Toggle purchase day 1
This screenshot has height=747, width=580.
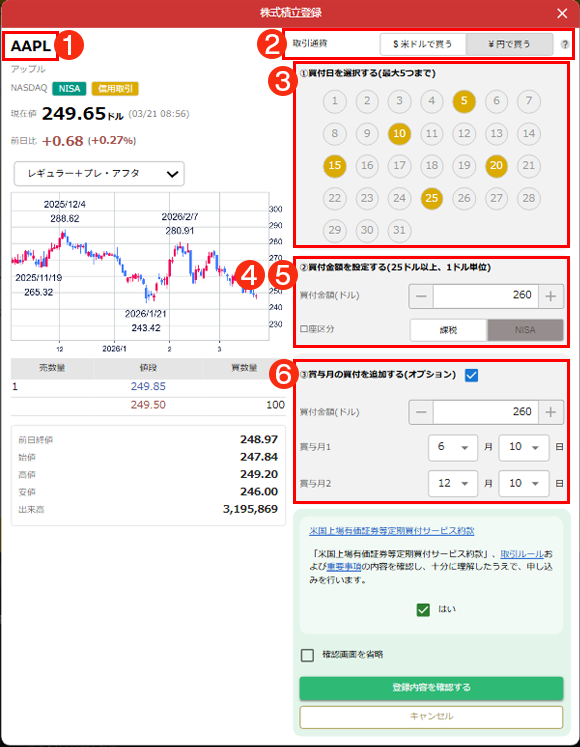[335, 101]
